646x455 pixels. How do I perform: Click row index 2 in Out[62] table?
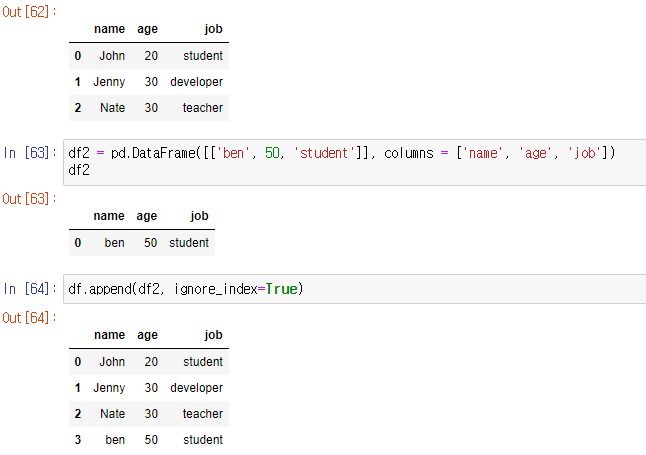click(x=78, y=108)
